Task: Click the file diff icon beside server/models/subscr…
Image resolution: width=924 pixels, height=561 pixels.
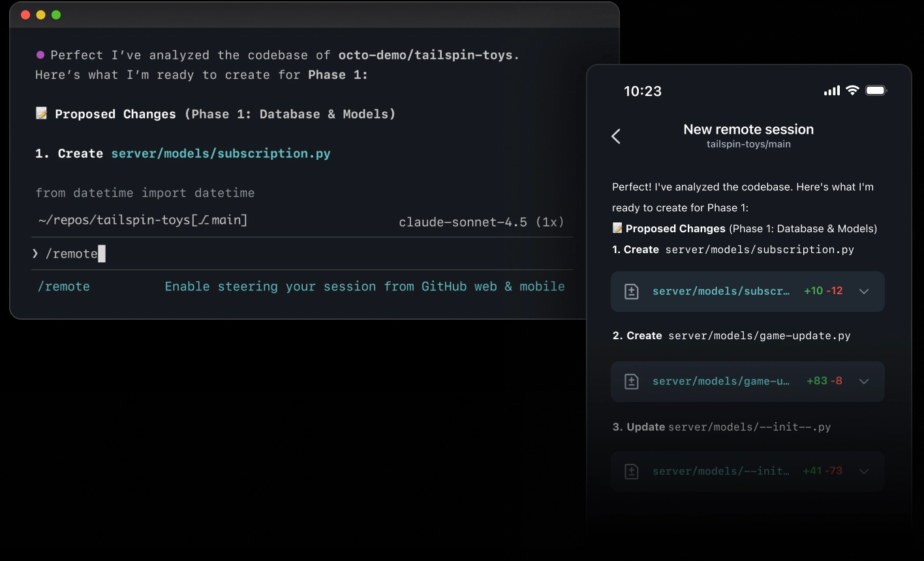Action: (632, 291)
